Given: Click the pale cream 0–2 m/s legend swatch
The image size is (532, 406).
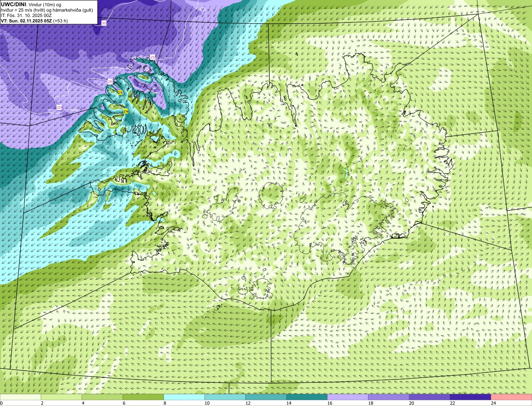Looking at the screenshot, I should point(21,397).
